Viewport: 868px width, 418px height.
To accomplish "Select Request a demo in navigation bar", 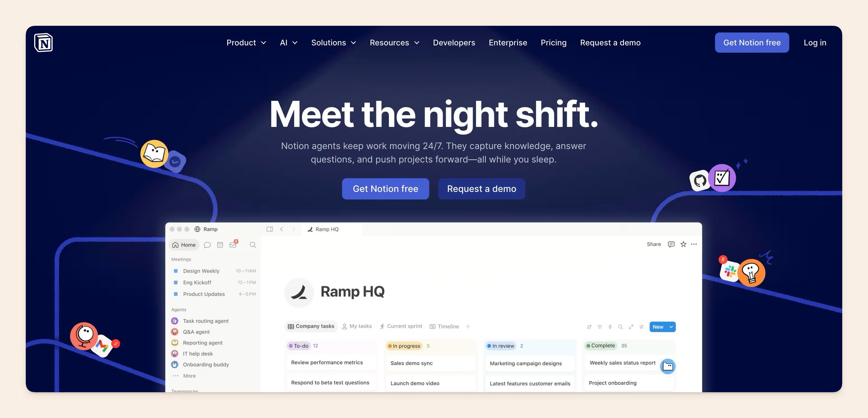I will [x=610, y=43].
